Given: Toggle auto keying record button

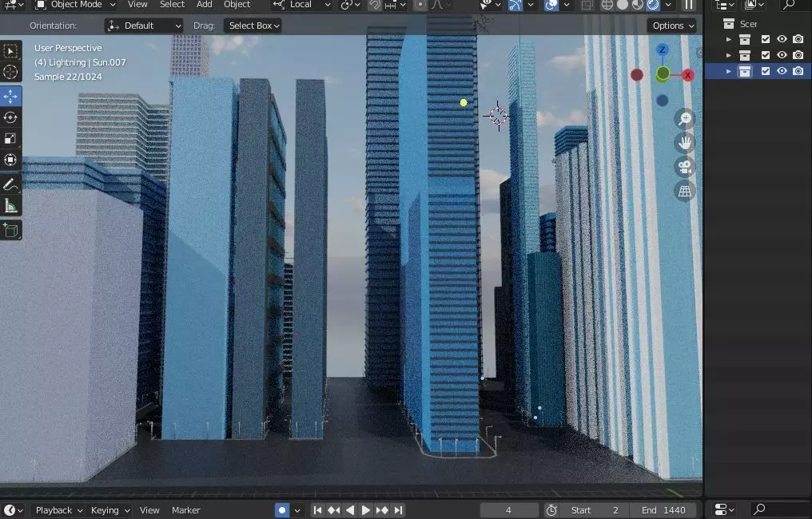Looking at the screenshot, I should [x=281, y=510].
